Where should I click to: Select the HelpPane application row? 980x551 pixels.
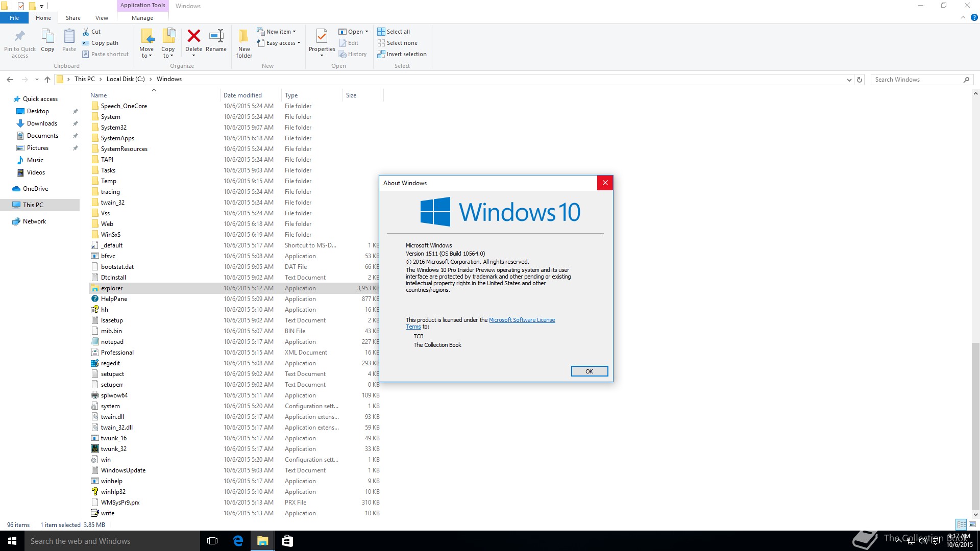[235, 299]
